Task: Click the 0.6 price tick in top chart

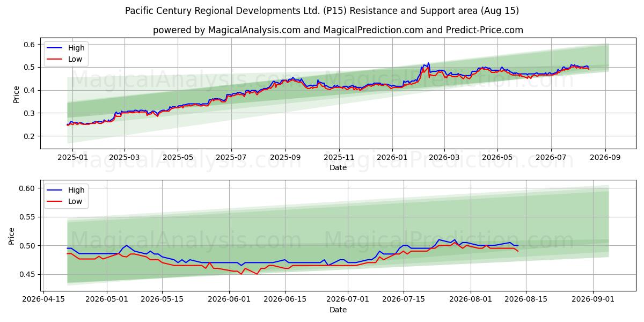Action: (x=30, y=44)
